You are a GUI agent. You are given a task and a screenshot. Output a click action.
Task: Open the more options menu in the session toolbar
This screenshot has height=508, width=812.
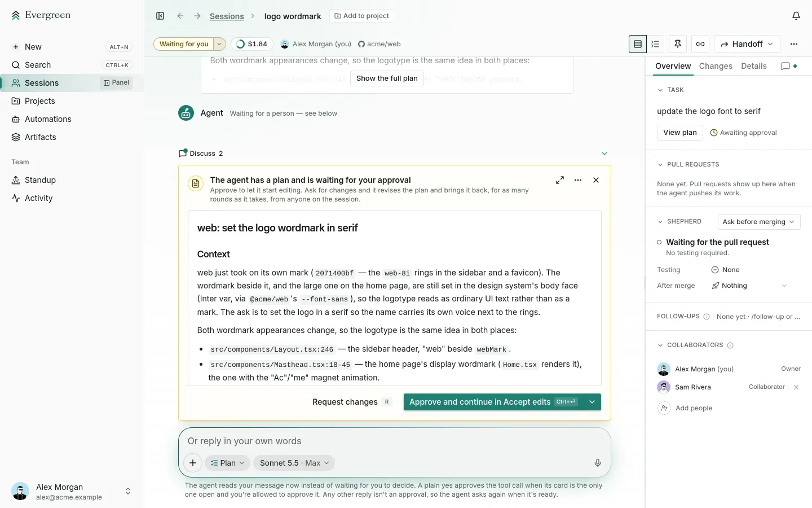tap(794, 44)
